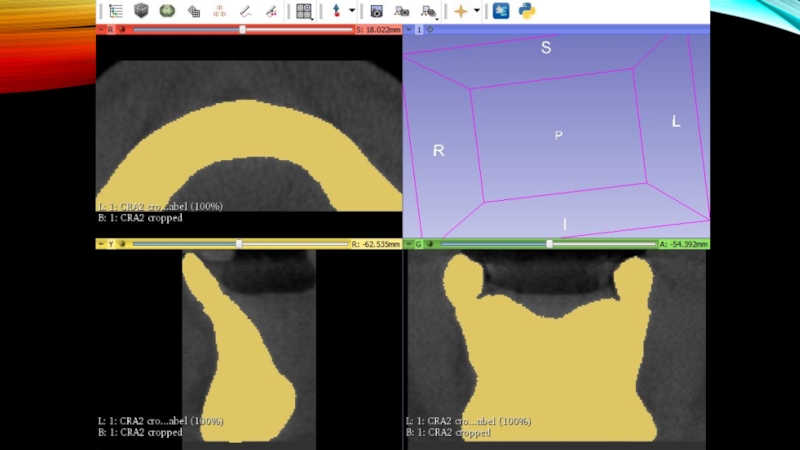
Task: Open the view layout selection dropdown
Action: tap(303, 11)
